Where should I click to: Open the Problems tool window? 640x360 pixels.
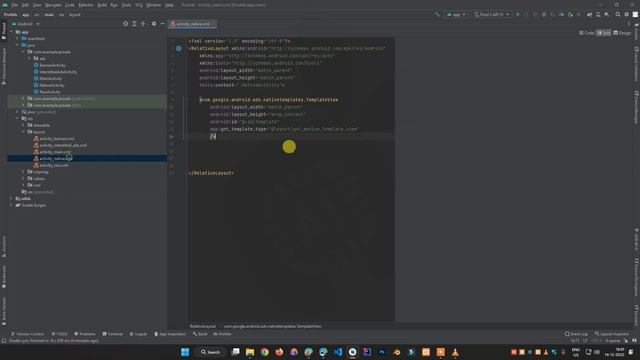click(84, 334)
